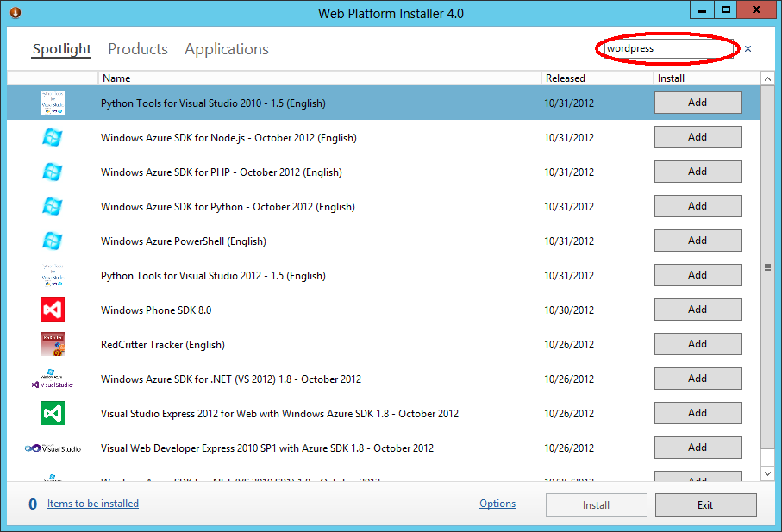Add Windows Azure SDK for Node.js
The image size is (782, 532).
[x=698, y=136]
